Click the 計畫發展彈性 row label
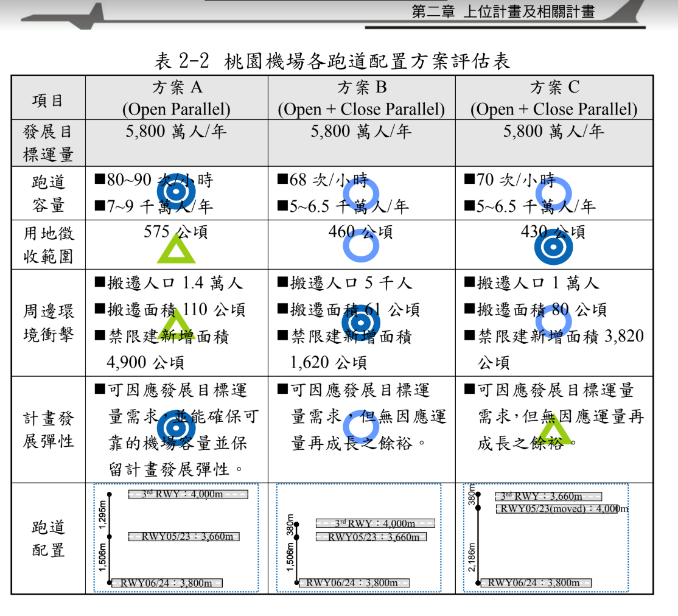The width and height of the screenshot is (678, 616). click(x=48, y=430)
